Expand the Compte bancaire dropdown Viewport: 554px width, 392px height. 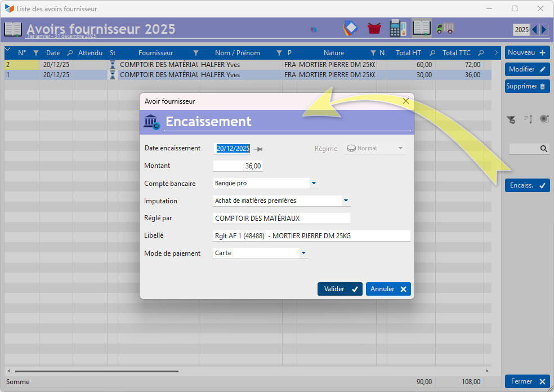314,183
